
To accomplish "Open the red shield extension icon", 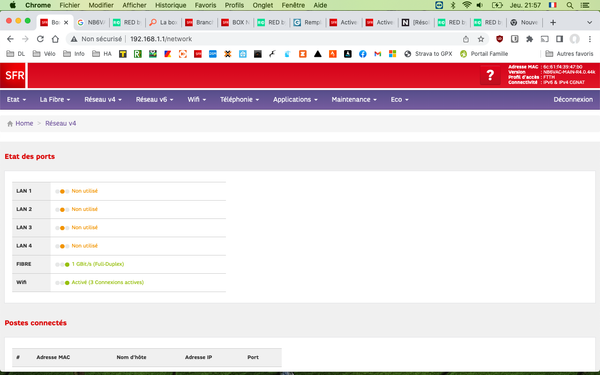I will click(499, 39).
